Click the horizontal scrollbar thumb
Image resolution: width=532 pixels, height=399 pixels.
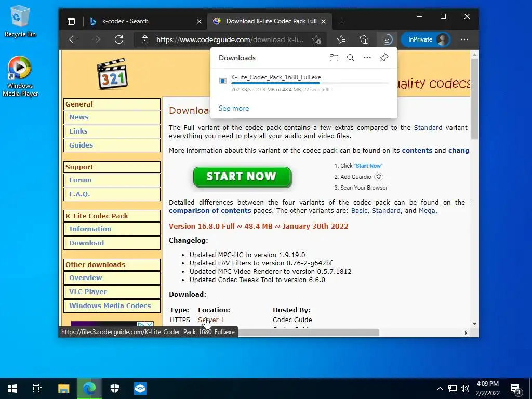309,333
